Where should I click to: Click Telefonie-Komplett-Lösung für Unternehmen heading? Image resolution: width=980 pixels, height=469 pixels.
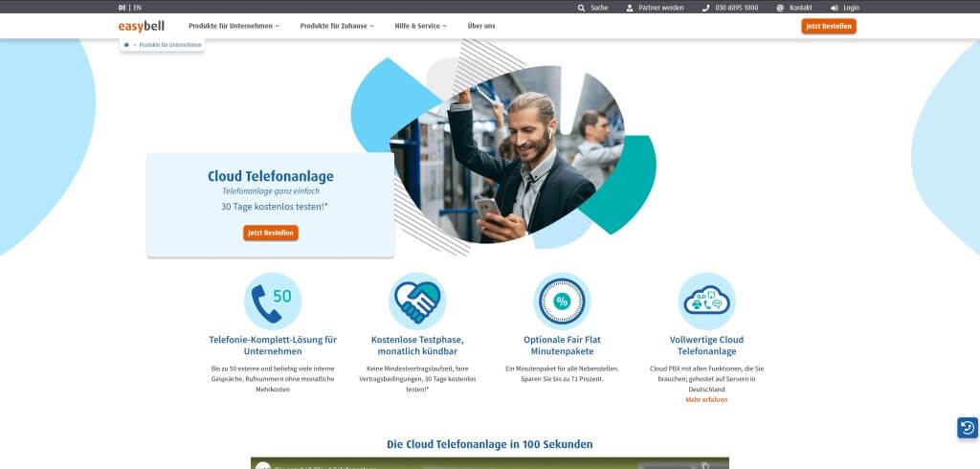pos(273,346)
